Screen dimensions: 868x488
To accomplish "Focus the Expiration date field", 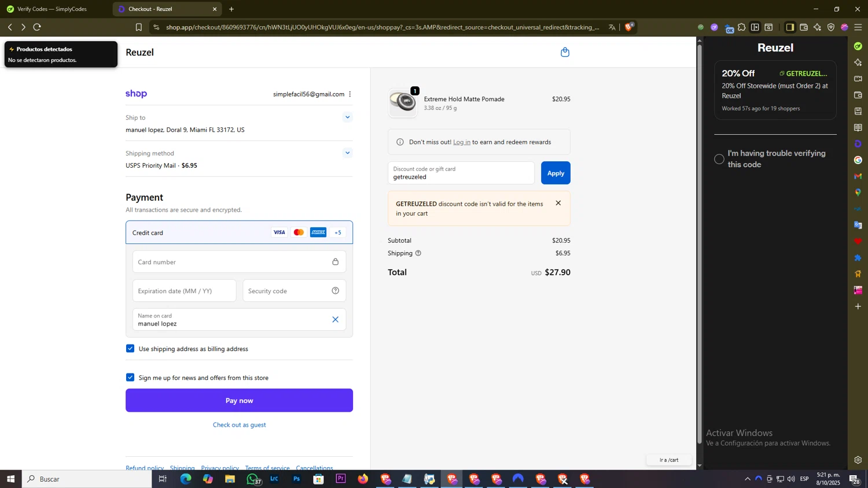I will coord(184,291).
